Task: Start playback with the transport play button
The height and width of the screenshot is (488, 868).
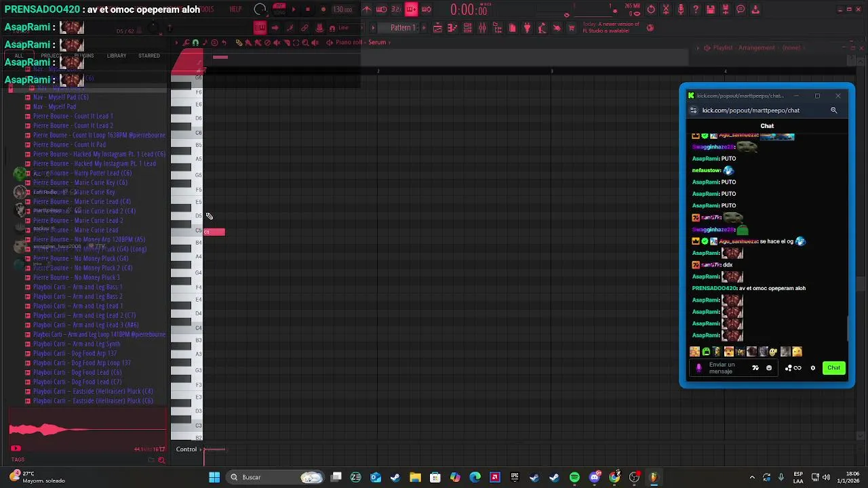Action: (x=293, y=9)
